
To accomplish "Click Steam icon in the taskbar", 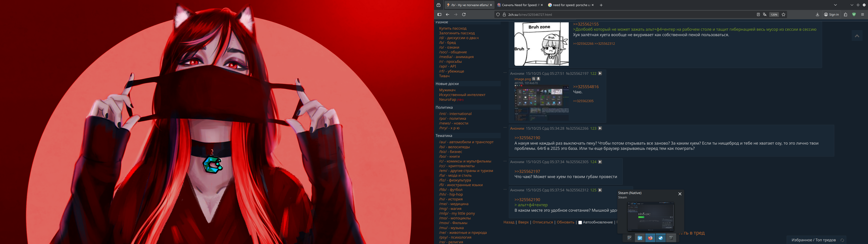I will pos(660,238).
